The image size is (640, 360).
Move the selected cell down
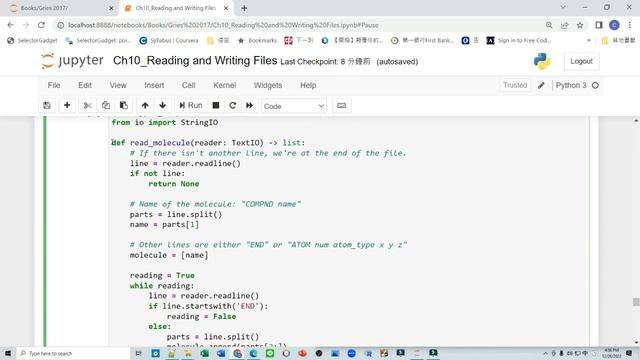(162, 106)
